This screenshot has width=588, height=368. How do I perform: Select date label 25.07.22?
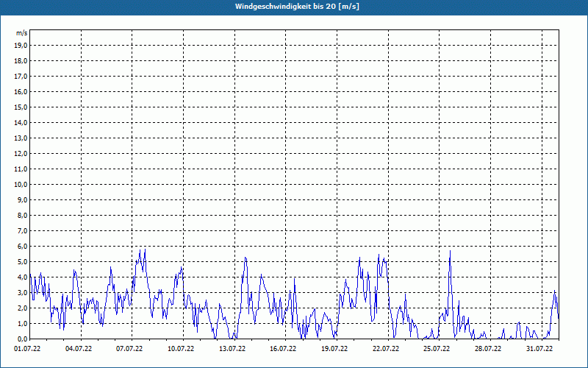click(x=437, y=349)
